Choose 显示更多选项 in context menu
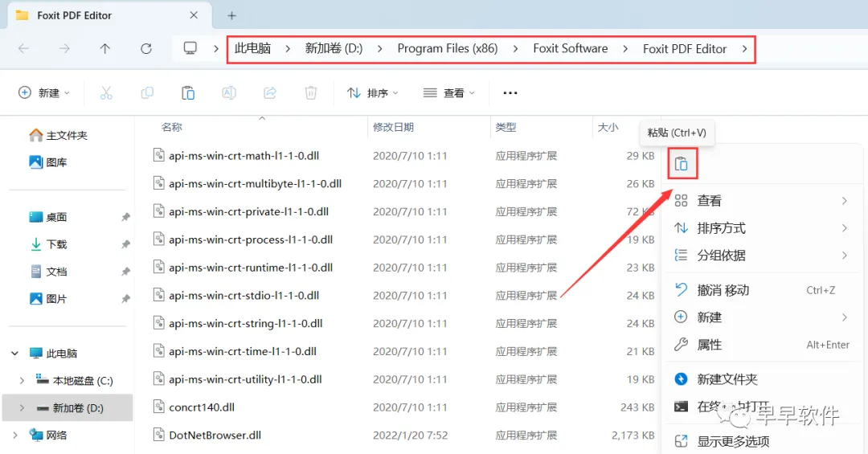 point(761,441)
